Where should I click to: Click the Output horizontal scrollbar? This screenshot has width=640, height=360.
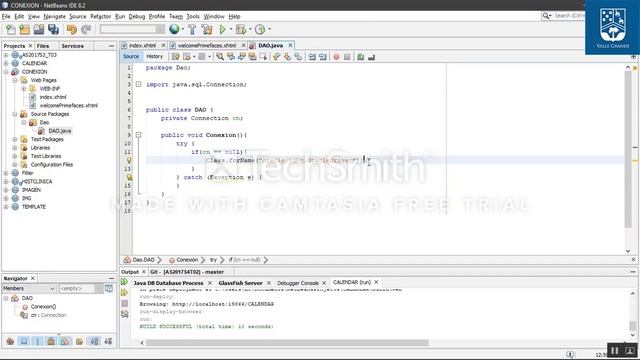click(287, 343)
